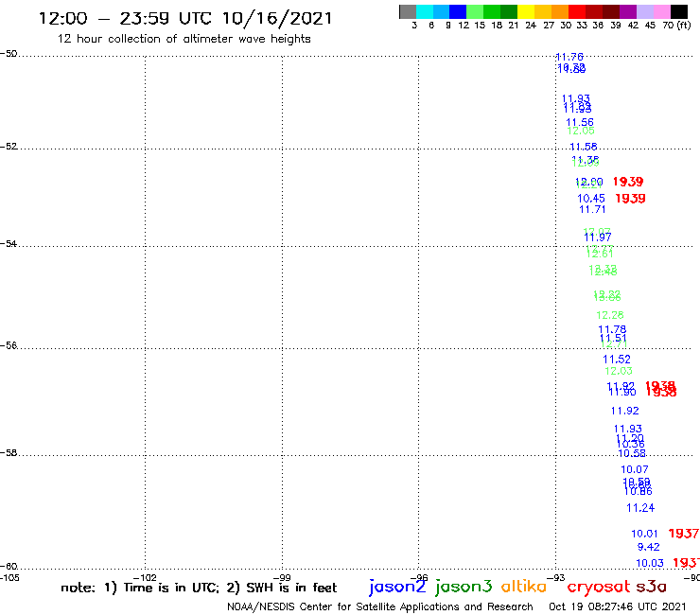The height and width of the screenshot is (615, 700).
Task: Click the title '12:00 – 23:59 UTC 10/16/2021'
Action: tap(185, 18)
